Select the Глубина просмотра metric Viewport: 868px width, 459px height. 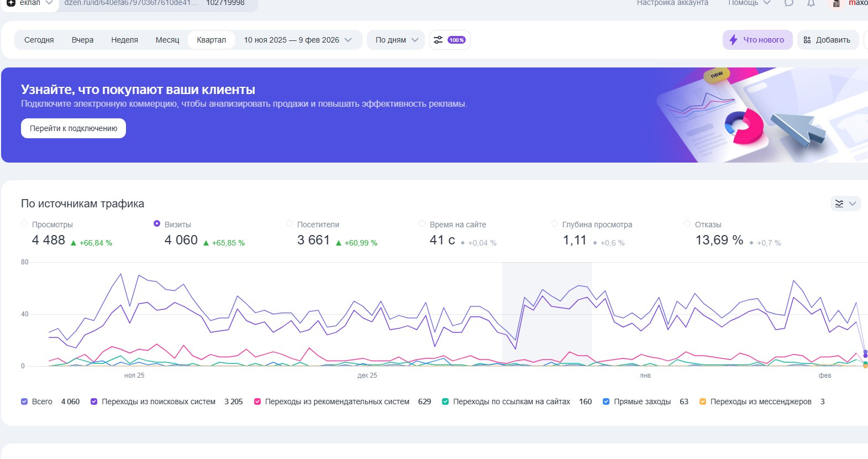click(x=555, y=224)
